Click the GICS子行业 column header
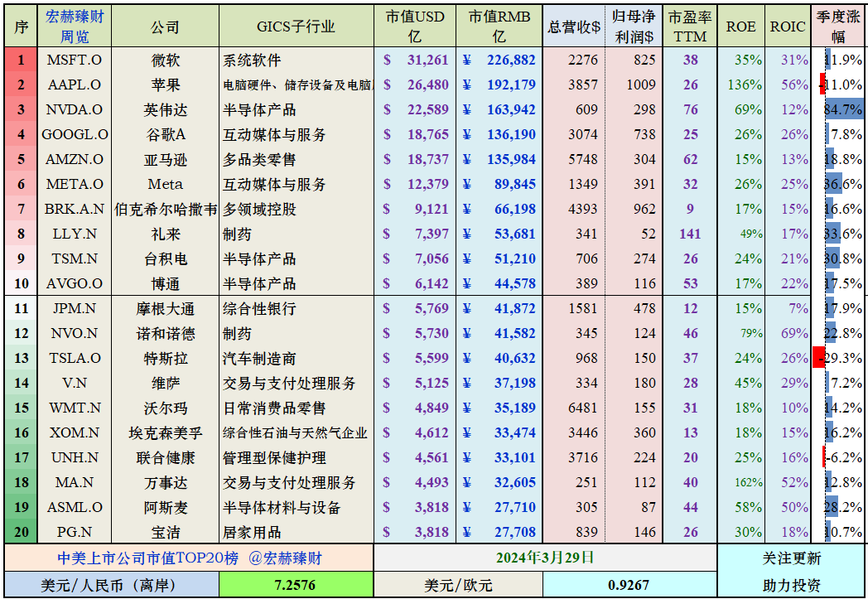 (297, 26)
